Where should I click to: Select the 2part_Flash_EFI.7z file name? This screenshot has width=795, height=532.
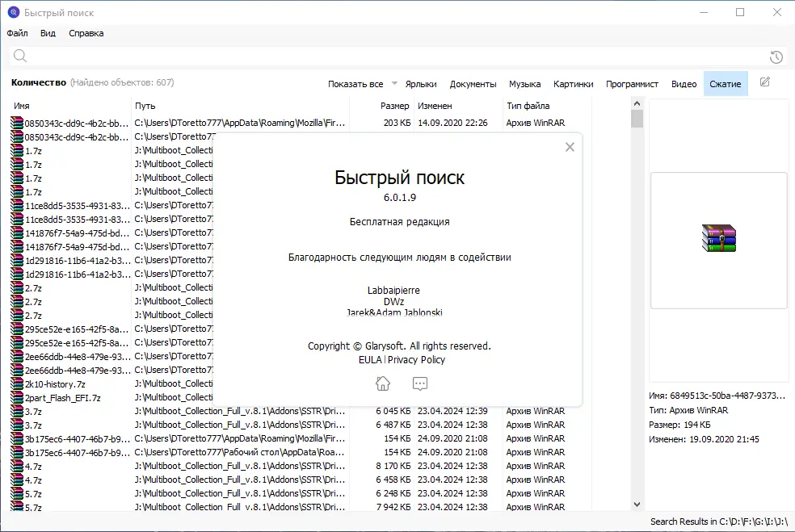pos(63,398)
